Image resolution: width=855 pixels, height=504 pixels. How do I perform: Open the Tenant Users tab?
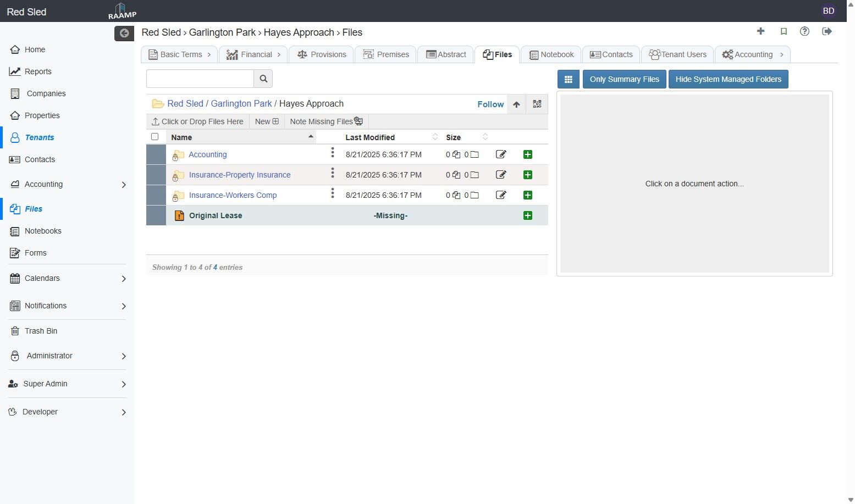[677, 54]
